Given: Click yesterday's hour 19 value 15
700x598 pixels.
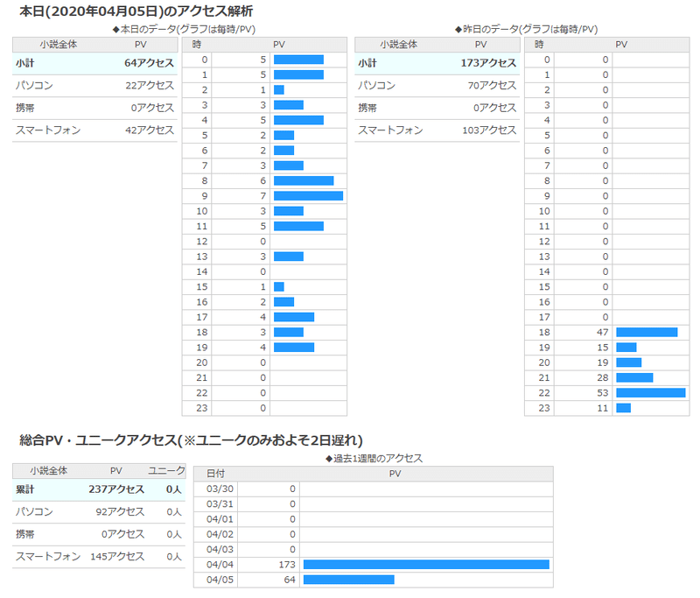Looking at the screenshot, I should 603,347.
